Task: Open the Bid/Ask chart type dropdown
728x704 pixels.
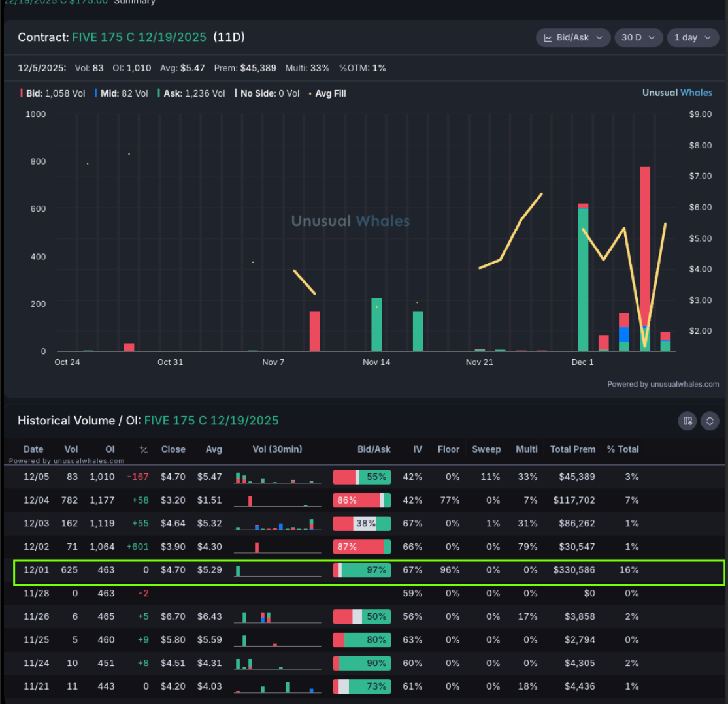Action: pyautogui.click(x=573, y=38)
